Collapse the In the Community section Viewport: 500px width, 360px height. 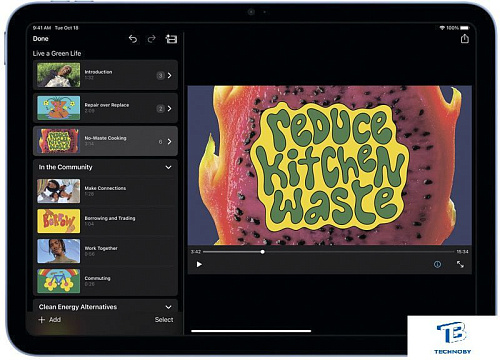[x=168, y=167]
